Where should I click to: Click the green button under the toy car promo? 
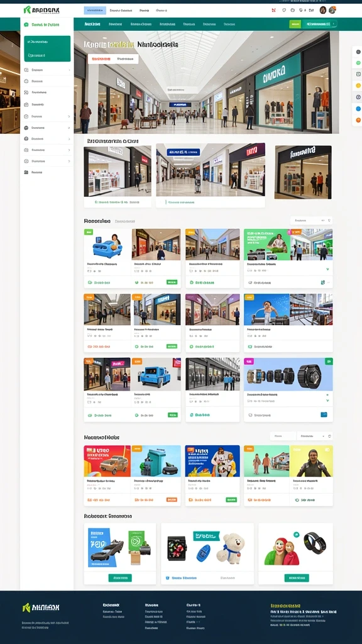(120, 578)
